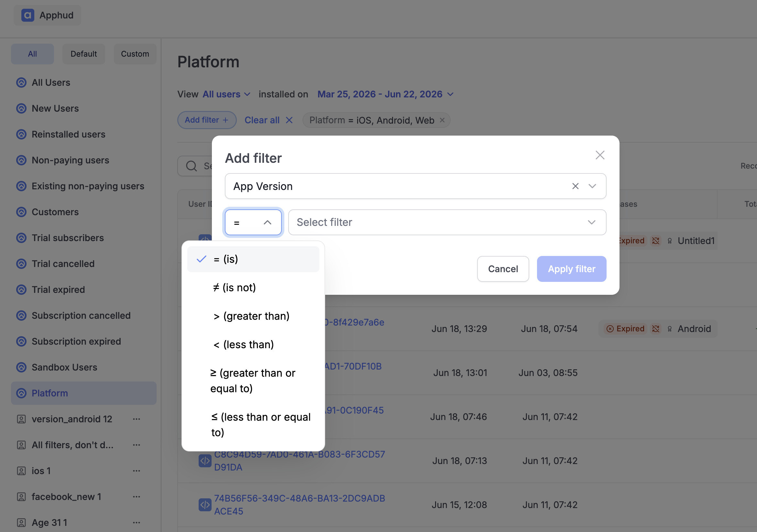Screen dimensions: 757x532
Task: Select the Platform segment
Action: coord(84,393)
